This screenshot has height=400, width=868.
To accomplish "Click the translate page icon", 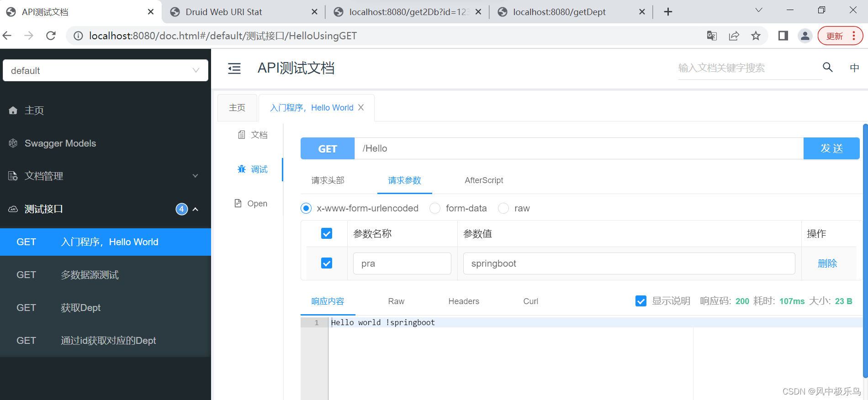I will click(x=712, y=36).
